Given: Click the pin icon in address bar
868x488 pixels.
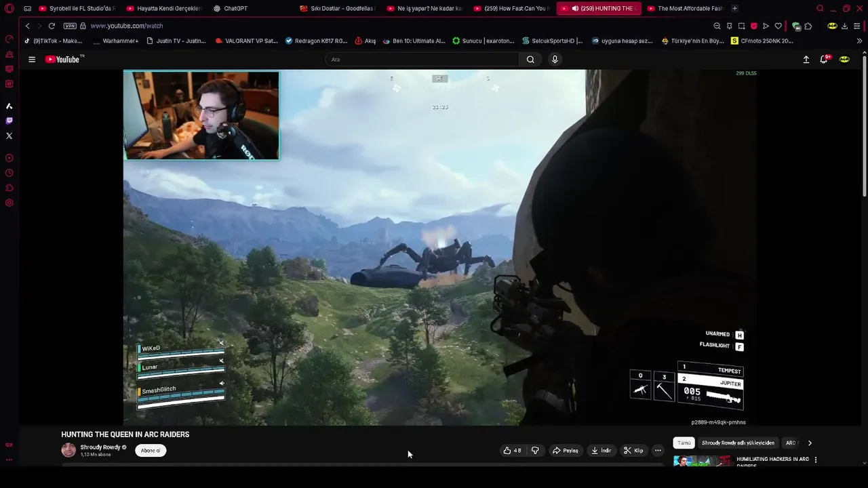Looking at the screenshot, I should 729,26.
